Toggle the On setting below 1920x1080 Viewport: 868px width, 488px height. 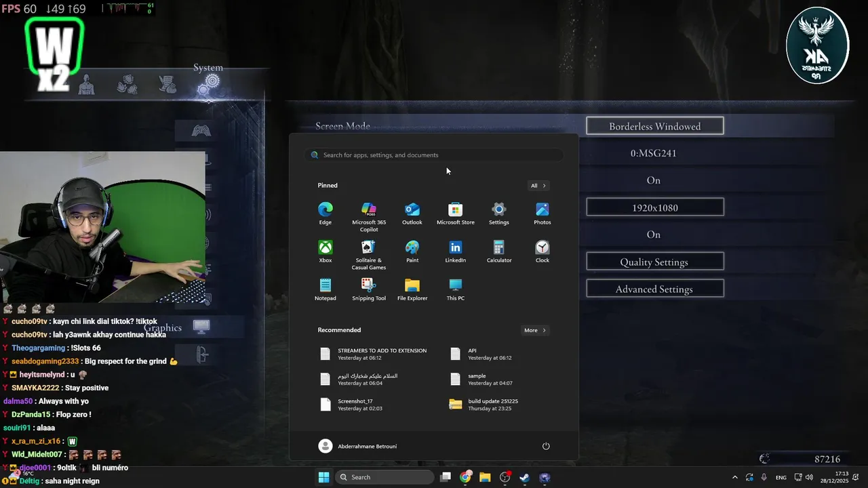click(654, 235)
